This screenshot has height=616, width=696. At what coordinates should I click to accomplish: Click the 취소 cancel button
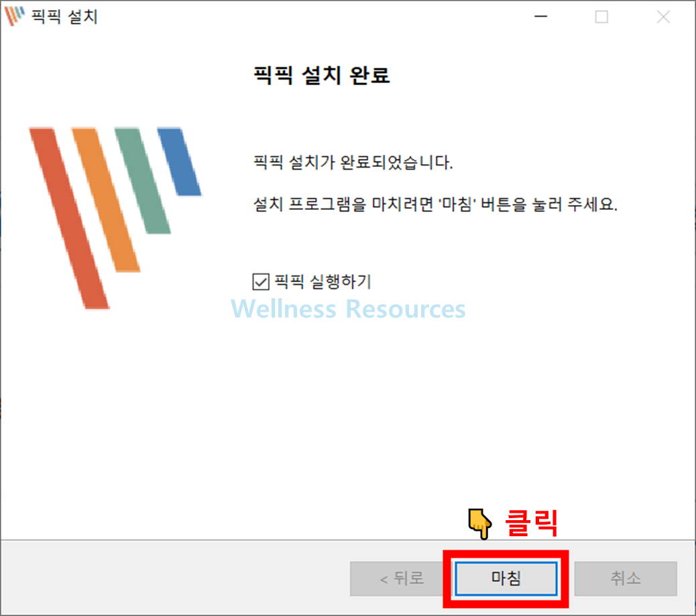[x=626, y=578]
